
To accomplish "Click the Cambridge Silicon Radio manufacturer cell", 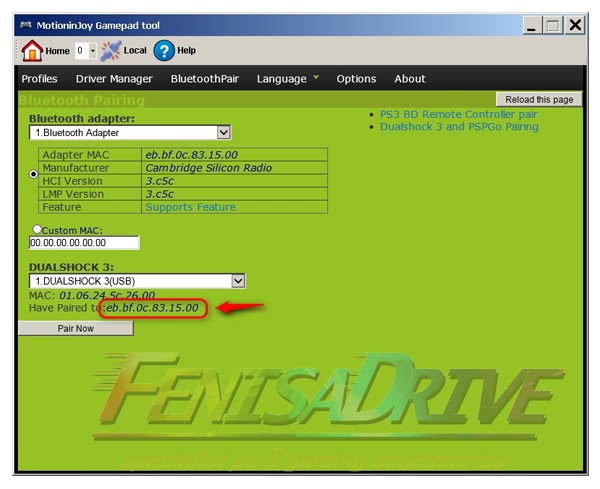I will pos(234,168).
